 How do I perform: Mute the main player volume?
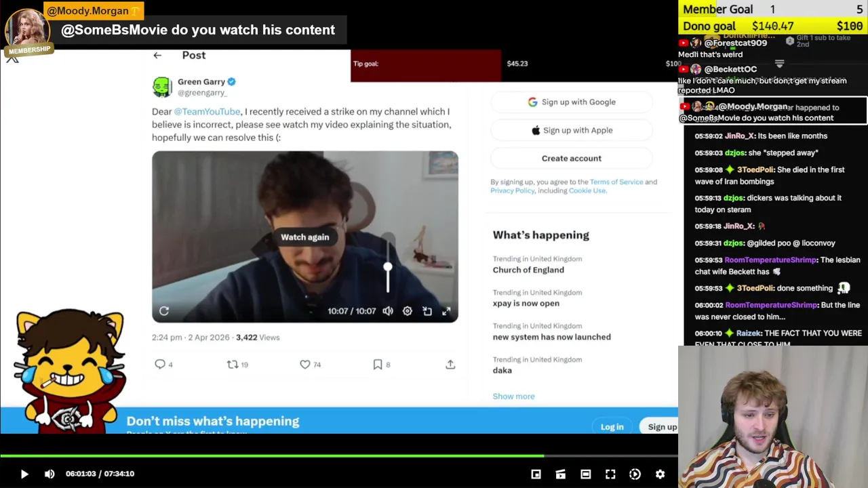coord(50,474)
